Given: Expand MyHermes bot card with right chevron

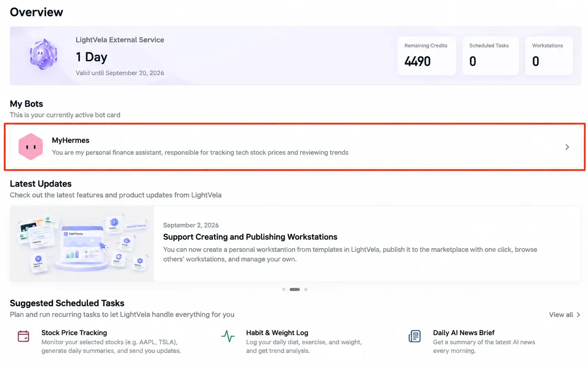Looking at the screenshot, I should point(567,147).
